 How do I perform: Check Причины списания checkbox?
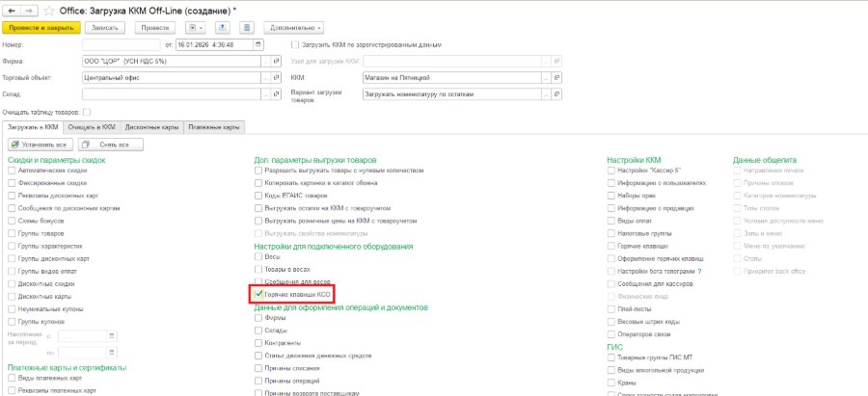tap(258, 368)
